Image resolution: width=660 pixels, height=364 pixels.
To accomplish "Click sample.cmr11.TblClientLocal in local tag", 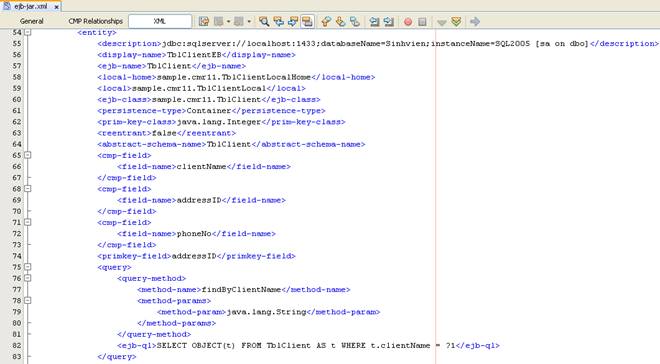I will click(199, 88).
